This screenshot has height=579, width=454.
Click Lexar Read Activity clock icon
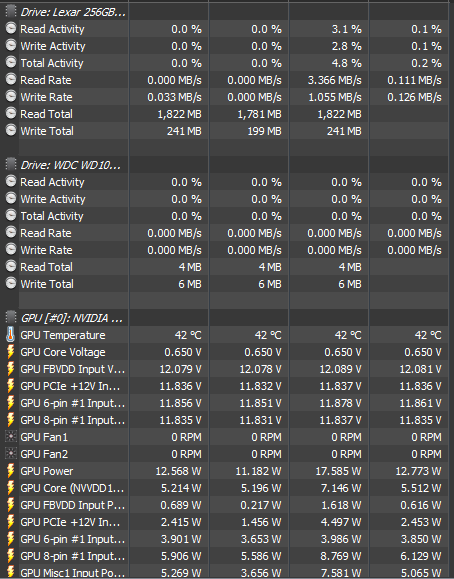coord(11,28)
